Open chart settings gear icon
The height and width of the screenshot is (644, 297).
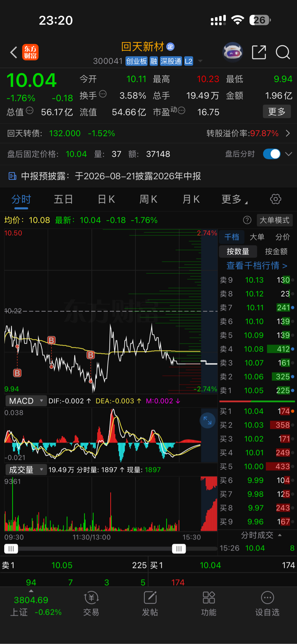pyautogui.click(x=275, y=199)
